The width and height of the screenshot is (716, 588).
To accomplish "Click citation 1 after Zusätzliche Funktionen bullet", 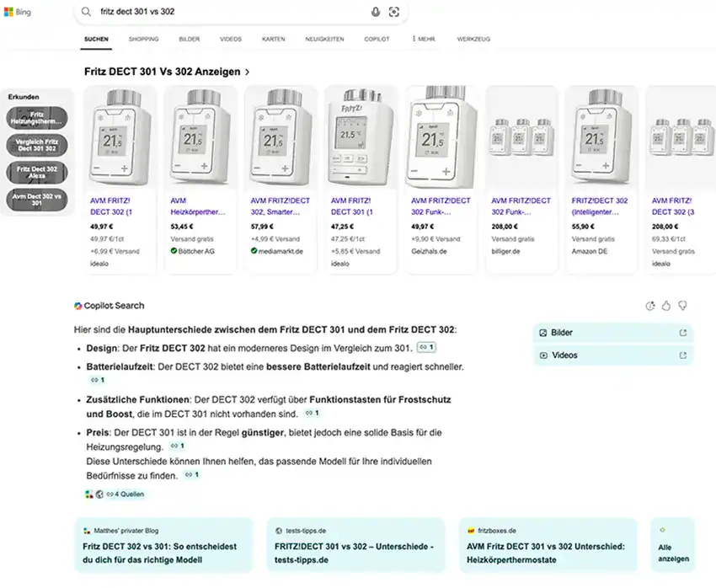I will [313, 413].
